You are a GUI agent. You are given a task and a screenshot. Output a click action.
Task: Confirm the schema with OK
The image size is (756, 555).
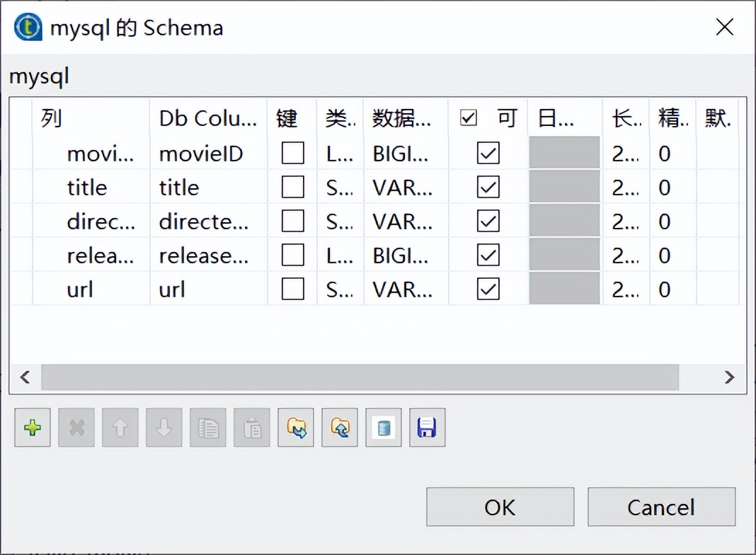pyautogui.click(x=500, y=507)
